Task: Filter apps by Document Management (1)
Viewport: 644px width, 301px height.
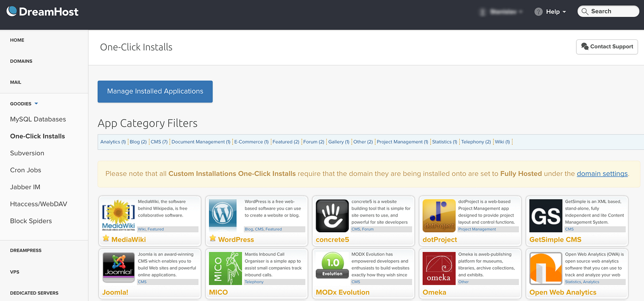Action: pyautogui.click(x=201, y=142)
